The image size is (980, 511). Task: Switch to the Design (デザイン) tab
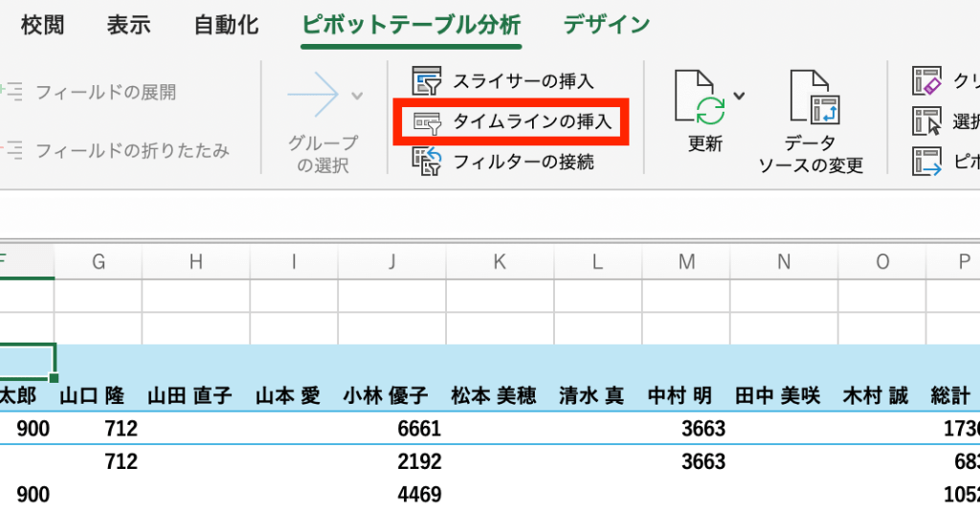click(x=606, y=25)
